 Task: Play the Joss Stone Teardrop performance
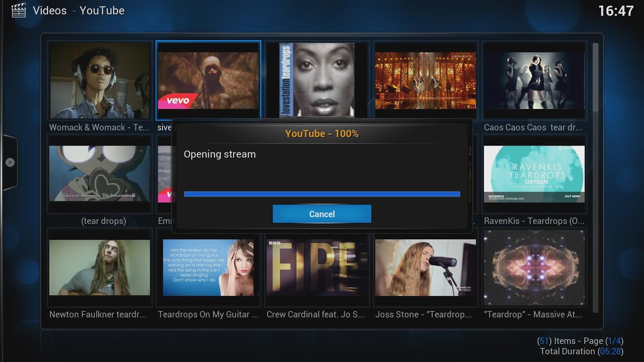pos(425,267)
